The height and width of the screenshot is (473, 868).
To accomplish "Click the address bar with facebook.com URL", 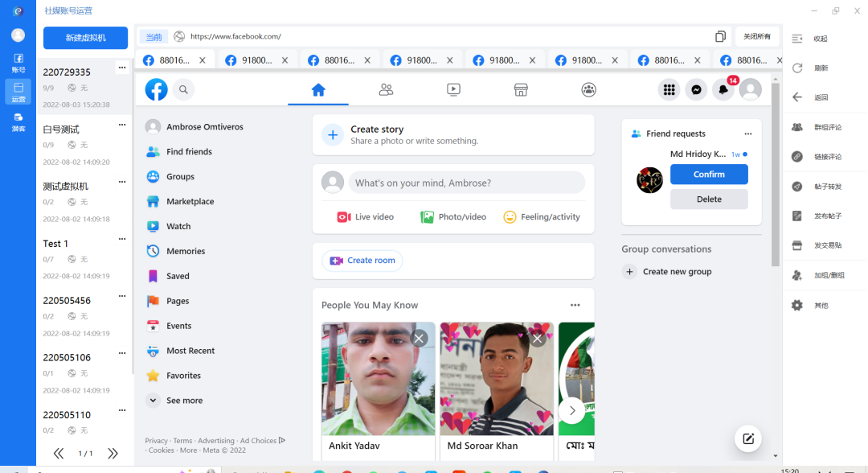I will click(x=443, y=36).
